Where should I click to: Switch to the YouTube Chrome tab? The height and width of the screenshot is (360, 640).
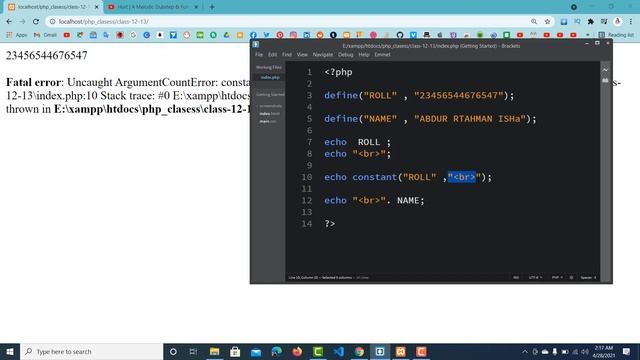point(152,7)
